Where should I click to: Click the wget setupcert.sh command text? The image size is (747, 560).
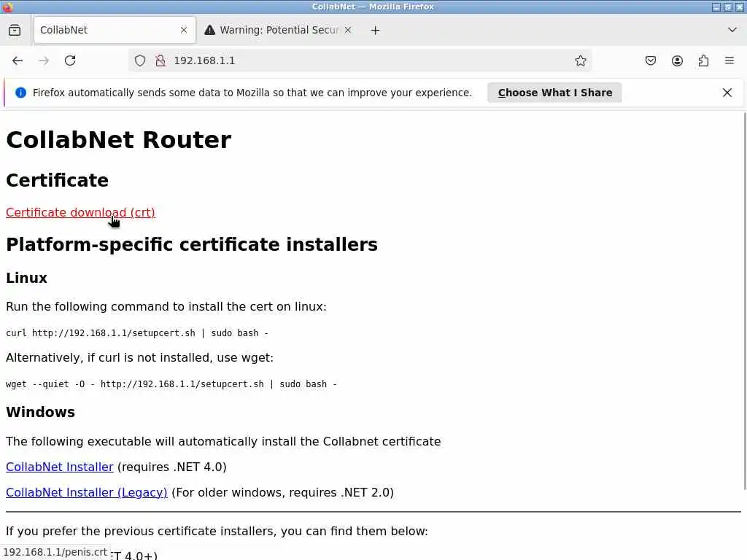click(x=171, y=384)
